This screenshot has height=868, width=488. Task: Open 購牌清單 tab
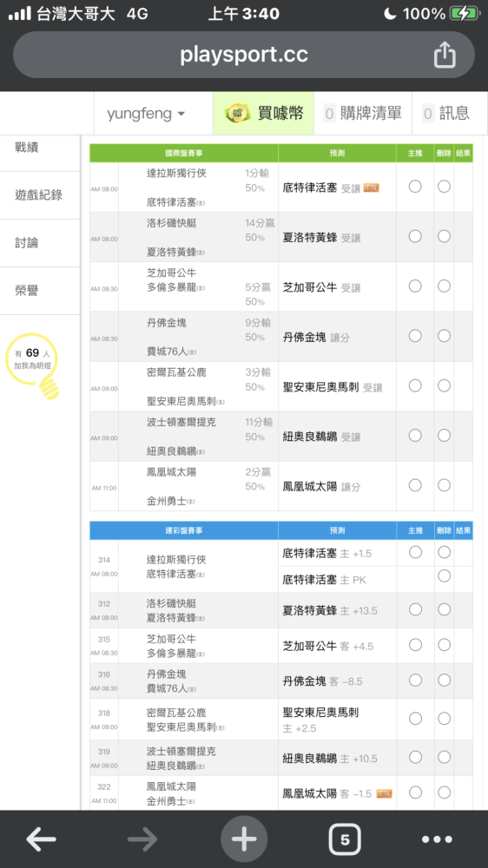363,114
